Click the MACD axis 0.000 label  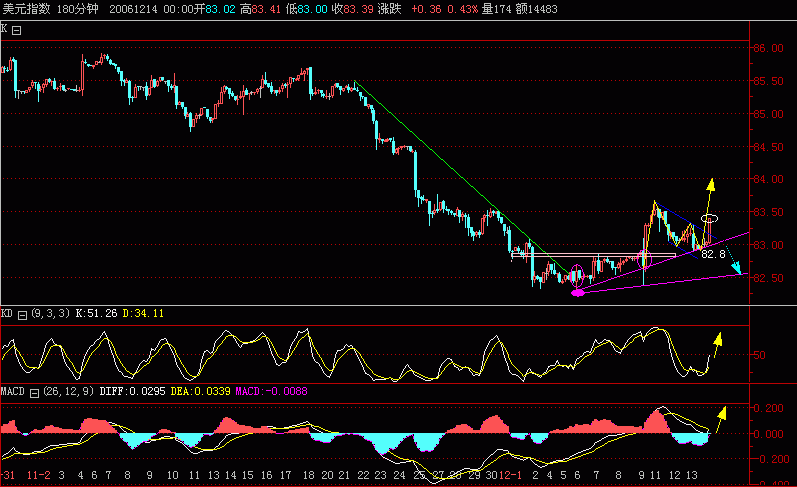click(x=768, y=434)
